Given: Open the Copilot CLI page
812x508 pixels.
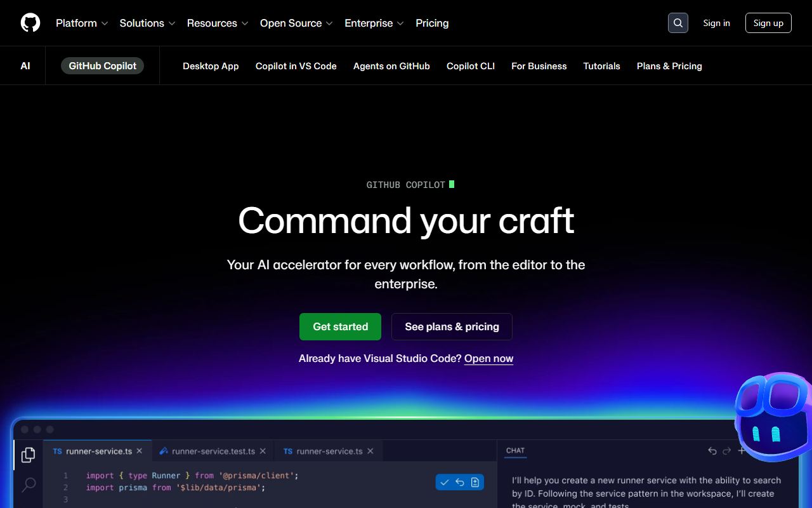Looking at the screenshot, I should pyautogui.click(x=471, y=66).
